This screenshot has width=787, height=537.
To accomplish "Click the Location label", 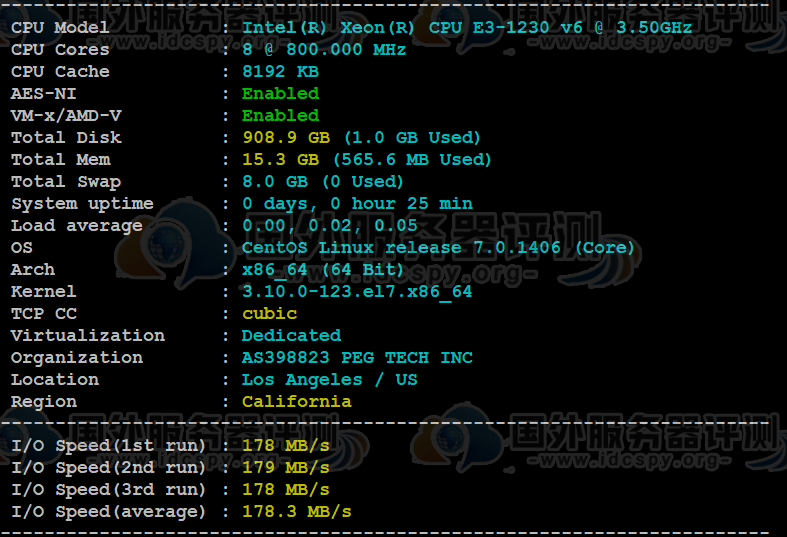I will tap(55, 380).
